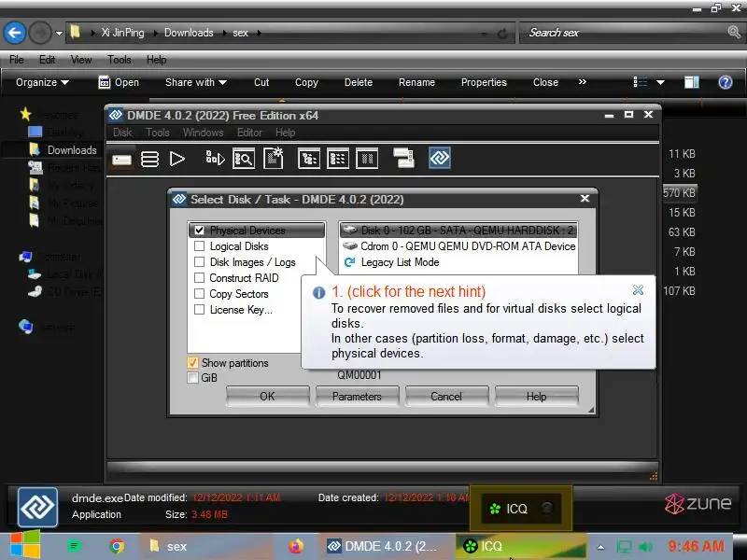Click the Explorer forward arrow button
Screen dimensions: 747x560
(x=40, y=33)
